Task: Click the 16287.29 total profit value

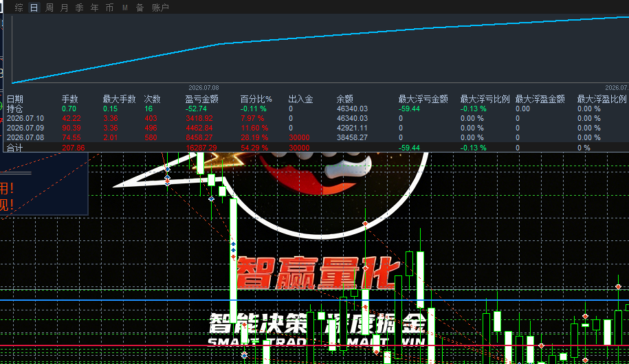Action: coord(201,148)
